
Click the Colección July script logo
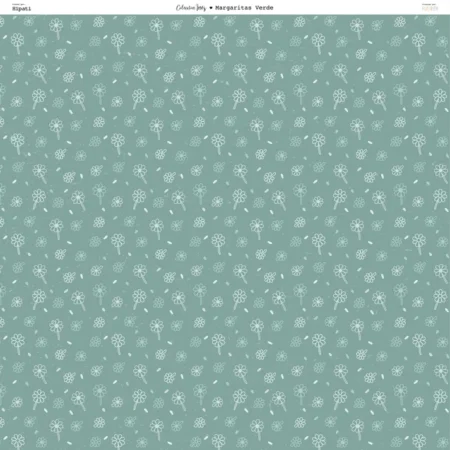pyautogui.click(x=191, y=8)
